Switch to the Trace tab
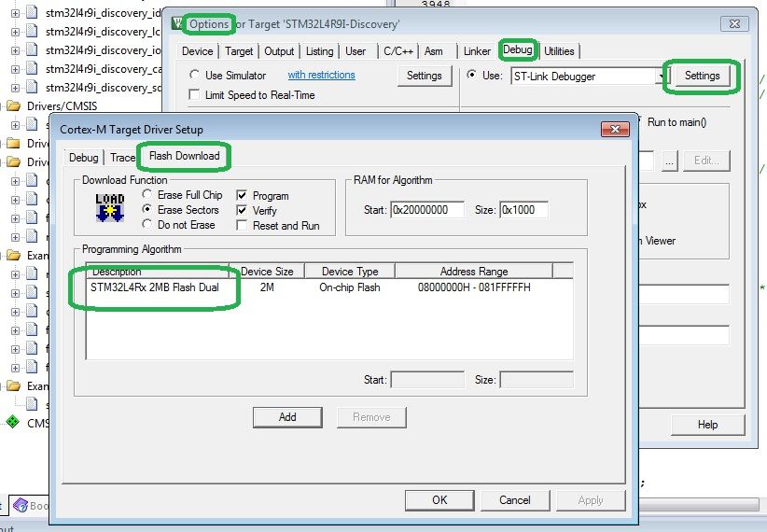The image size is (767, 532). coord(122,158)
